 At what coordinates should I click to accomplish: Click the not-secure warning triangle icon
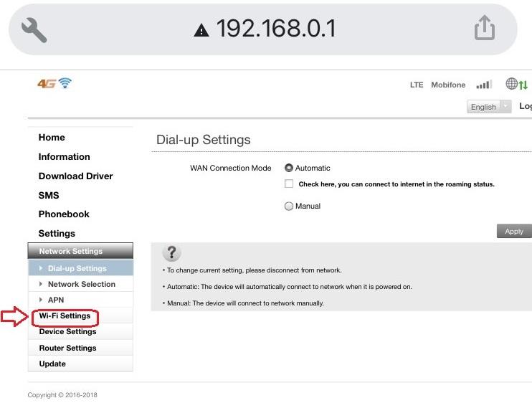click(x=201, y=30)
